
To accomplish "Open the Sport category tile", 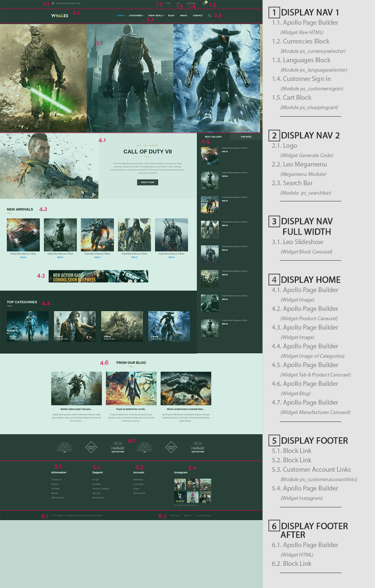I will pyautogui.click(x=75, y=326).
